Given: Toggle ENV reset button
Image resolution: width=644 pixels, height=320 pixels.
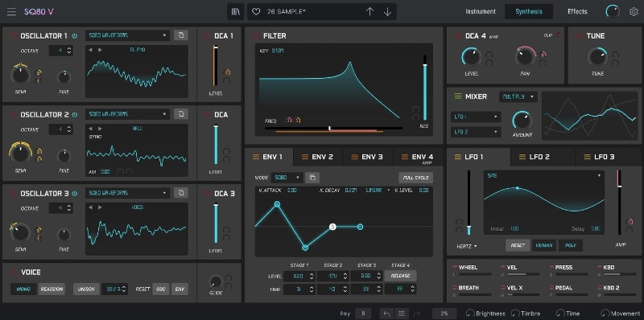Looking at the screenshot, I should click(x=180, y=289).
